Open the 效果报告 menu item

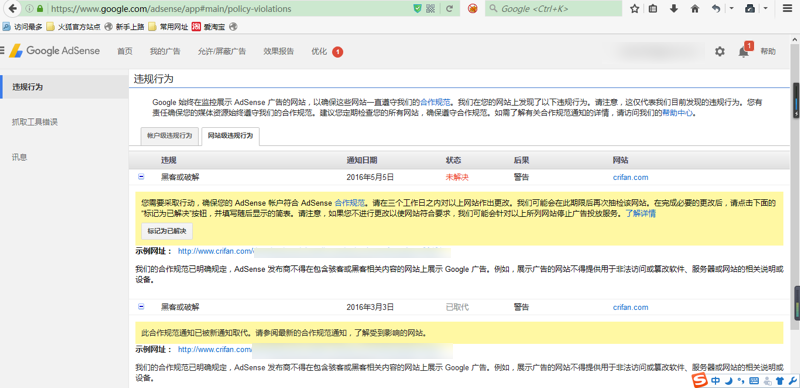pos(279,51)
